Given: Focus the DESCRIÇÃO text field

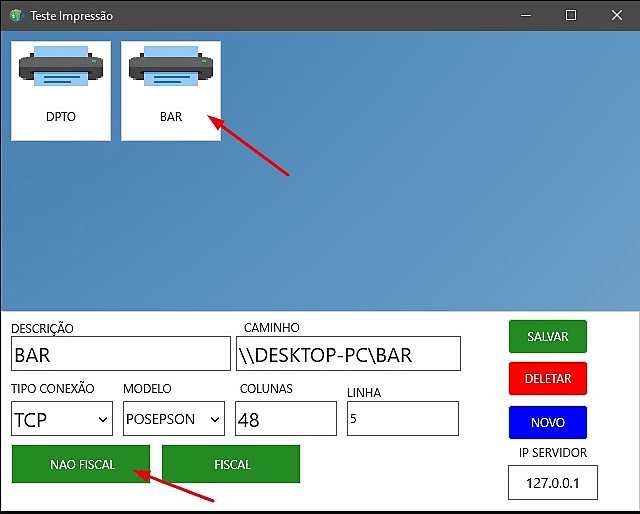Looking at the screenshot, I should (x=121, y=354).
